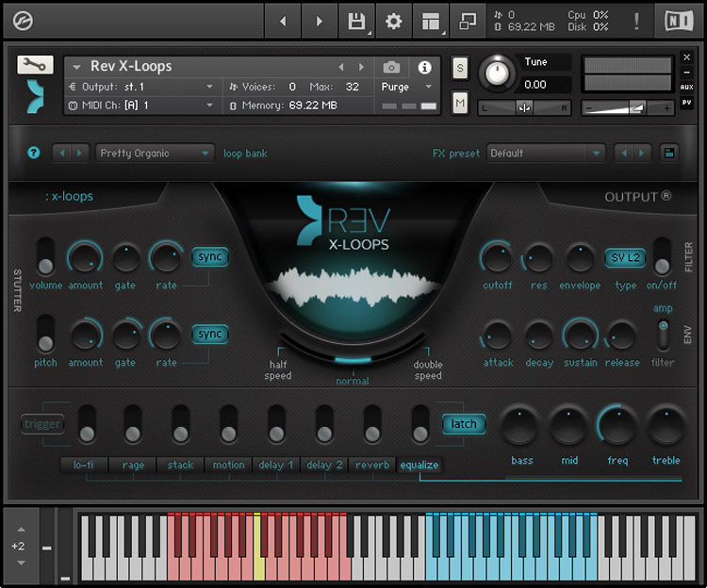Save the FX preset with disk icon

669,153
